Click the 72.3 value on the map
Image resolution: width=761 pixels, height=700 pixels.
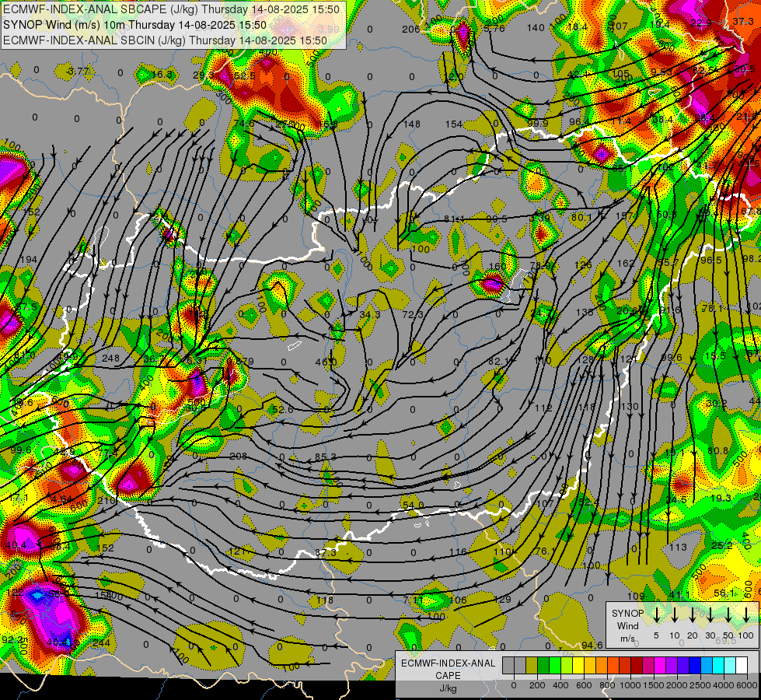413,315
